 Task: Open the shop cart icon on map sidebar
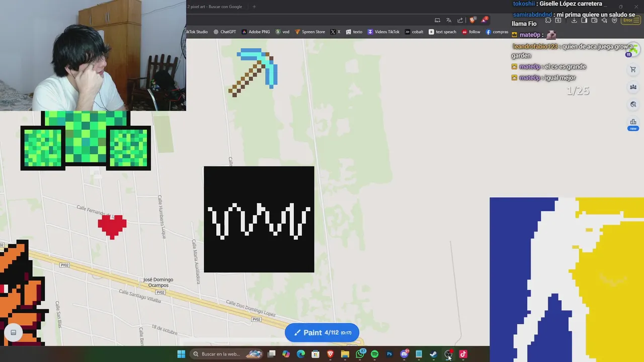click(x=633, y=70)
